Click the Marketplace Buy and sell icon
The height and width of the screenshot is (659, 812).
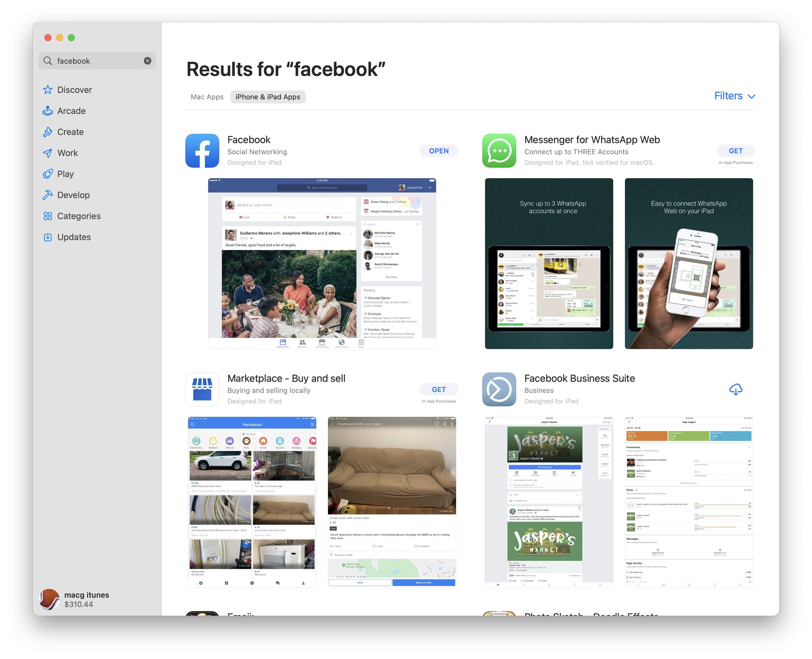tap(203, 389)
